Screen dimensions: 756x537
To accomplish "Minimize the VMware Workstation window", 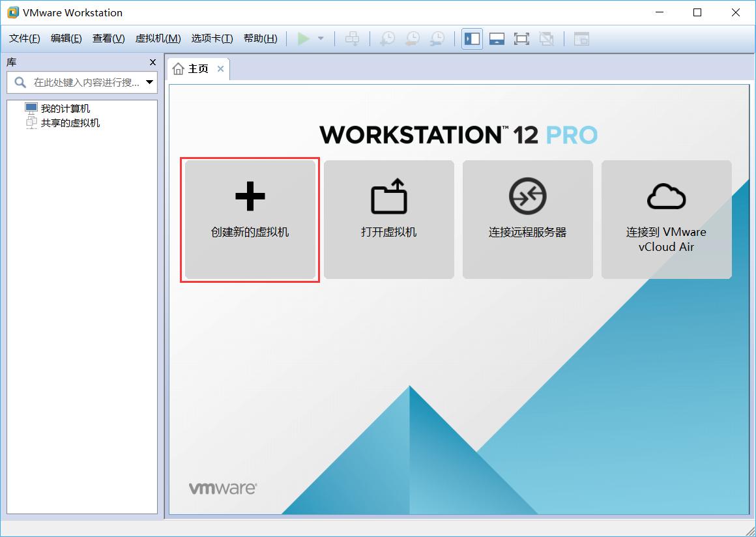I will coord(659,12).
